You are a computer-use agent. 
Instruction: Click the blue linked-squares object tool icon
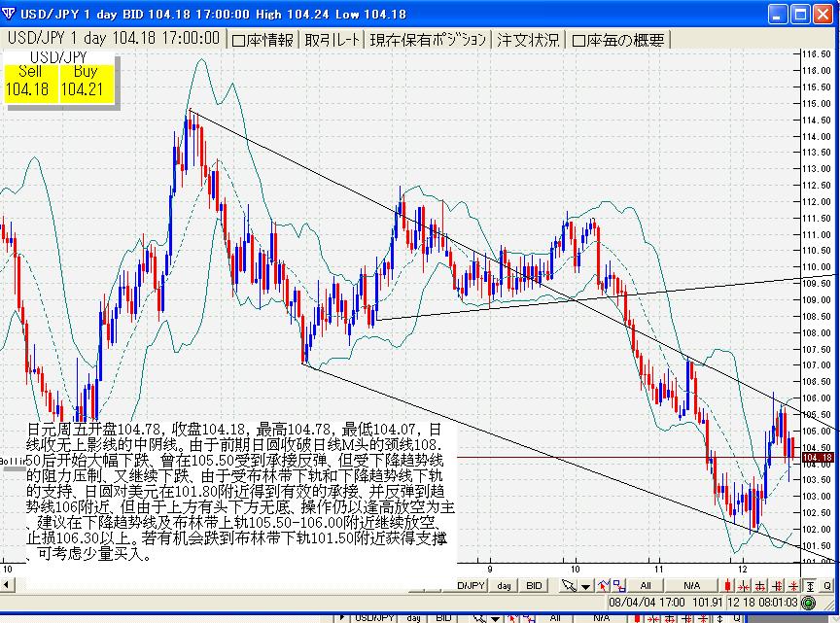click(x=619, y=585)
